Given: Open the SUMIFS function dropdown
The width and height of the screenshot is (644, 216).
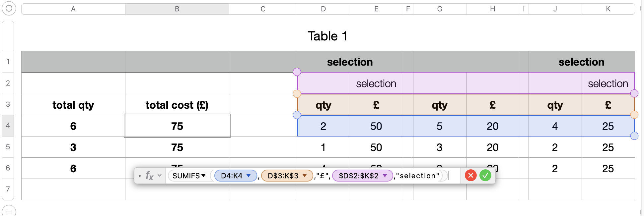Looking at the screenshot, I should (x=203, y=176).
